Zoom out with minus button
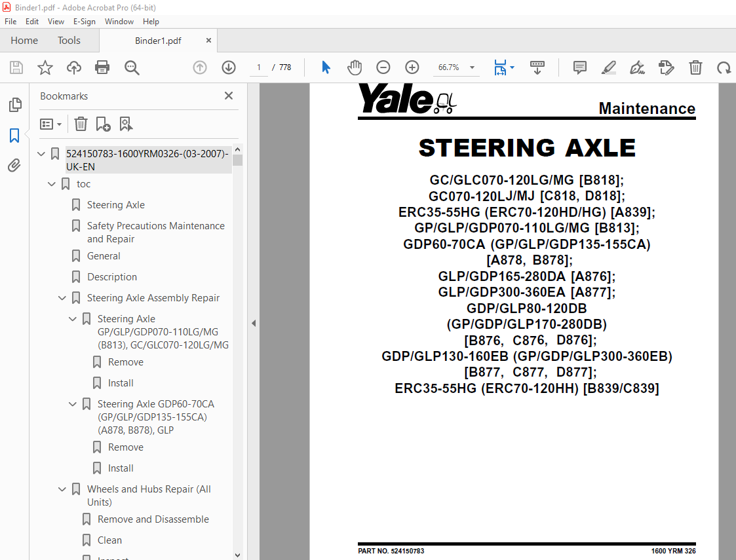The height and width of the screenshot is (560, 736). [383, 67]
